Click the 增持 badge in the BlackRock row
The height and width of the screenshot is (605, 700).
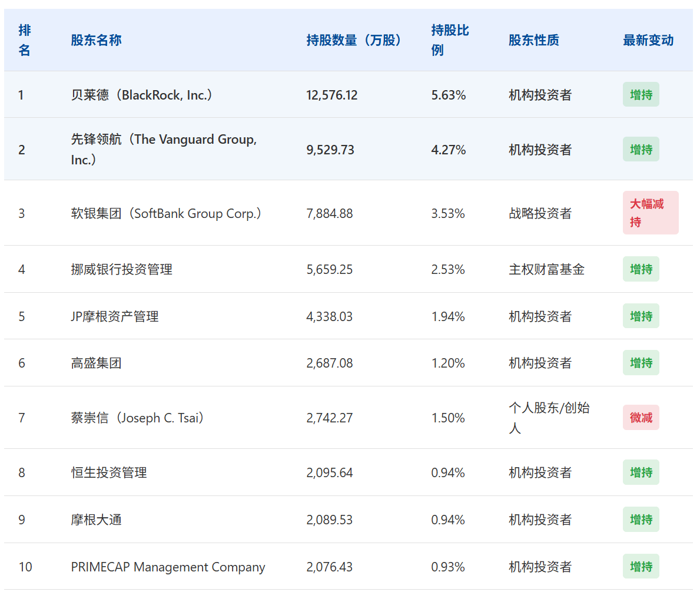click(x=641, y=95)
